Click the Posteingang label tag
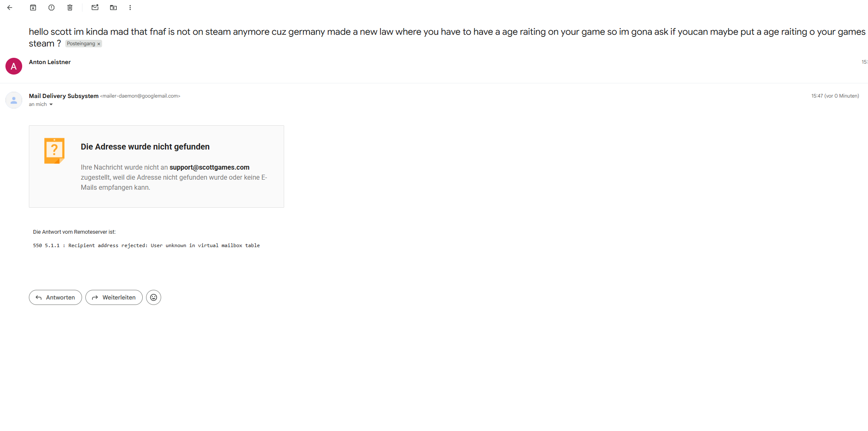868x431 pixels. pyautogui.click(x=81, y=44)
